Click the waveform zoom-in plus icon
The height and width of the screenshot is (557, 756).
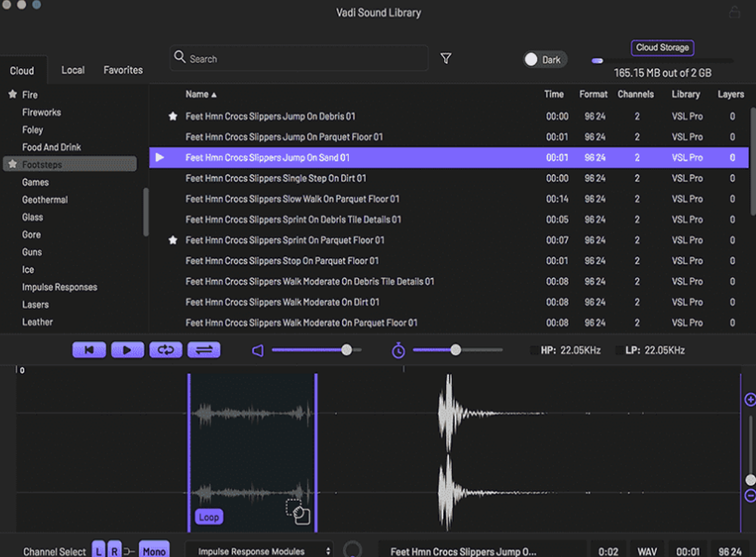point(750,399)
